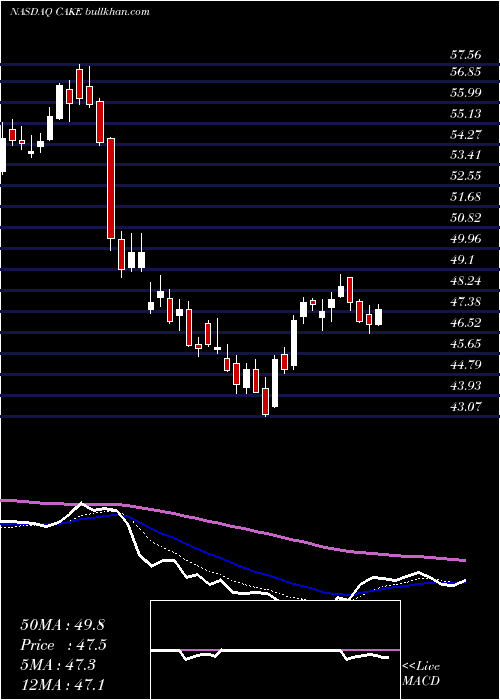Click the 48.24 price axis label

465,281
